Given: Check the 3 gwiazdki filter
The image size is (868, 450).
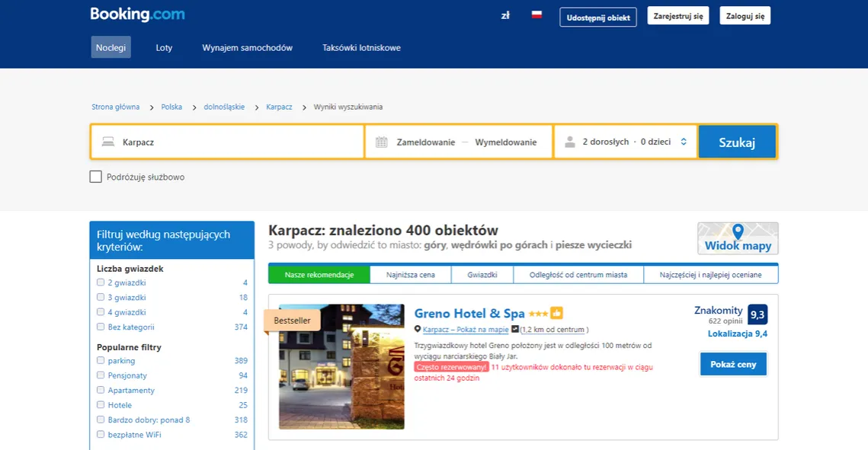Looking at the screenshot, I should pos(100,297).
